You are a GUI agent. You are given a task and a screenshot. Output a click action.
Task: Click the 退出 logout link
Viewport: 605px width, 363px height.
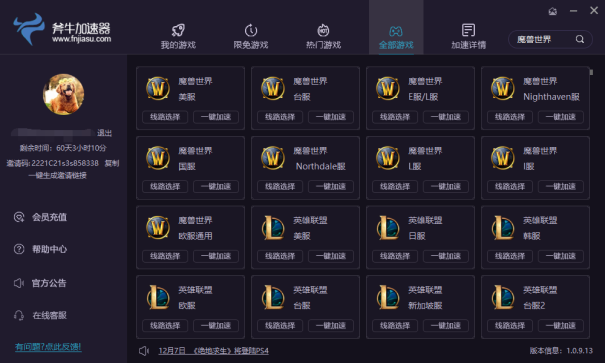click(104, 133)
